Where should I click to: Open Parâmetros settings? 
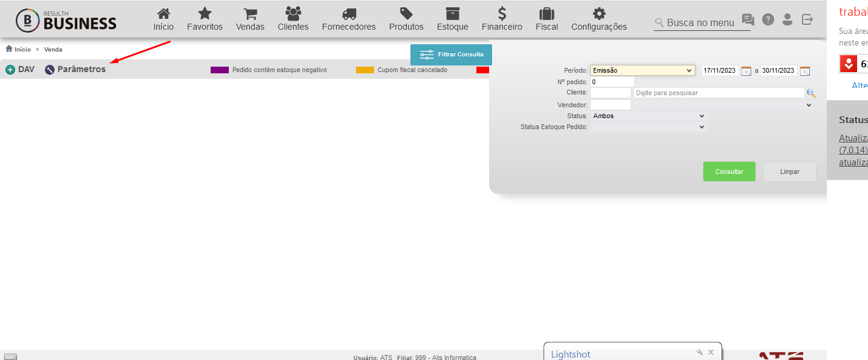tap(75, 70)
